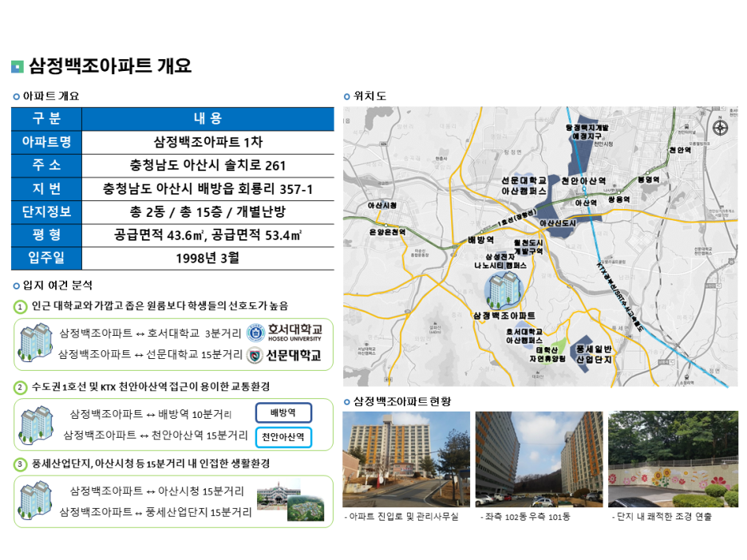Click the 풍세산업단지 15분거리 line
Screen dimensions: 747x560
156,512
